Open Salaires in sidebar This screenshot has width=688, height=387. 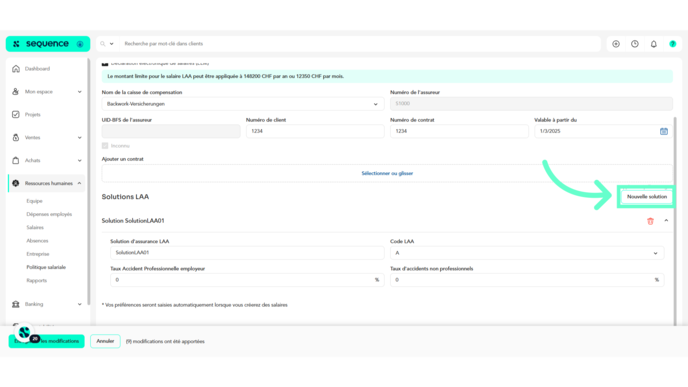click(35, 227)
